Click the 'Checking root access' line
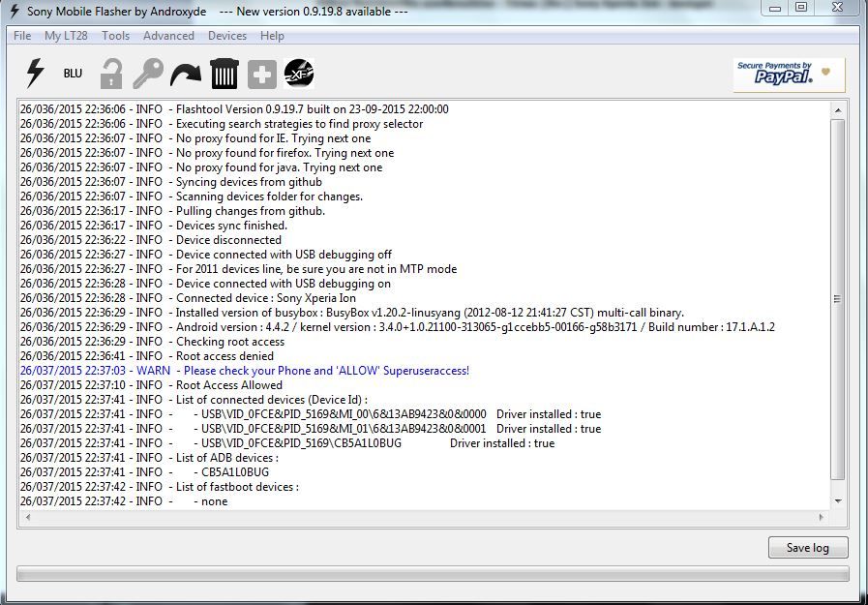This screenshot has width=868, height=605. [x=152, y=342]
